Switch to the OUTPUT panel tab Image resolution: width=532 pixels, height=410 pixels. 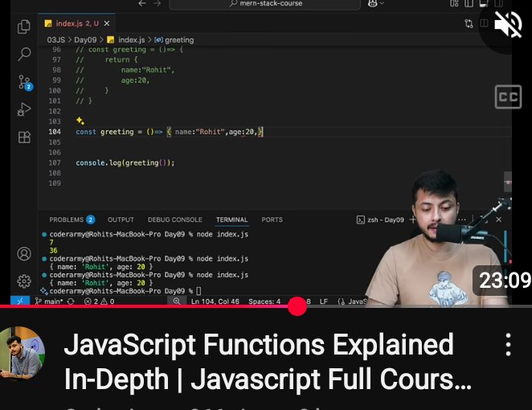pyautogui.click(x=121, y=219)
